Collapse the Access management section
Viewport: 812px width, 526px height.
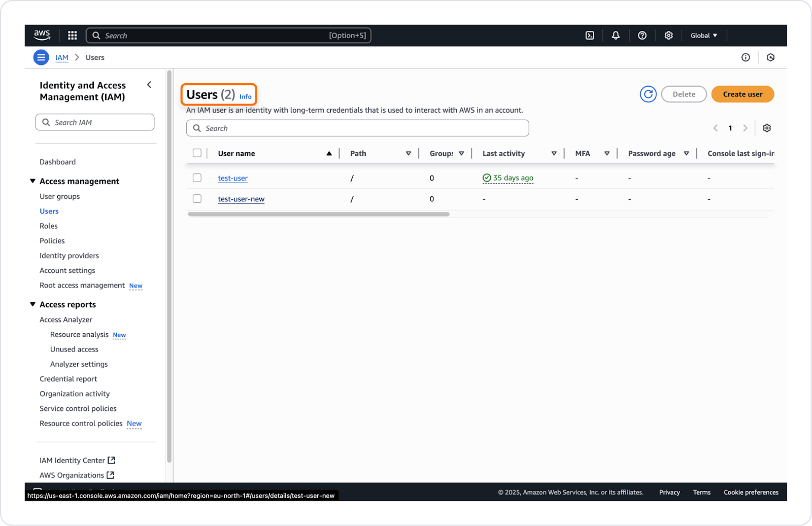[x=32, y=181]
